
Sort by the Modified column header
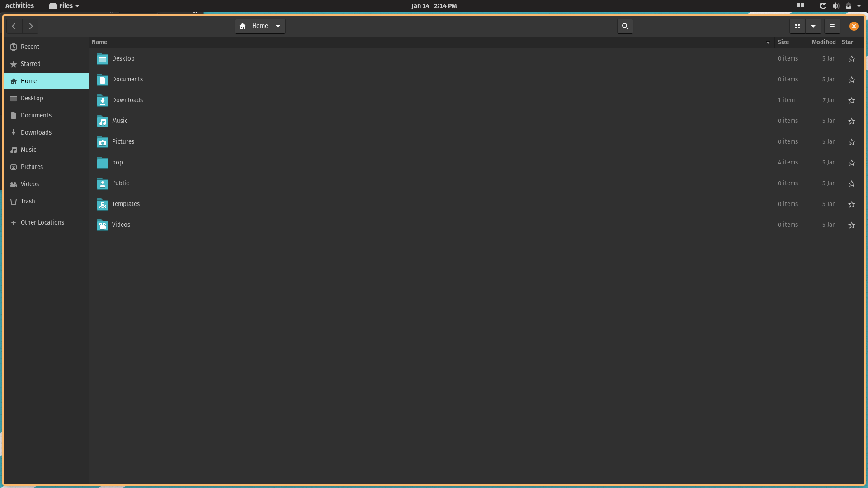point(820,42)
